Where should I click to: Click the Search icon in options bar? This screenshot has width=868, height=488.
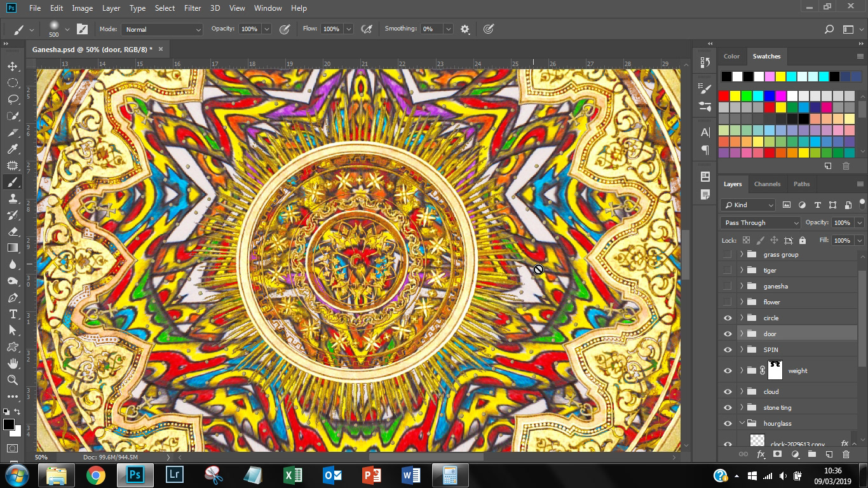829,29
